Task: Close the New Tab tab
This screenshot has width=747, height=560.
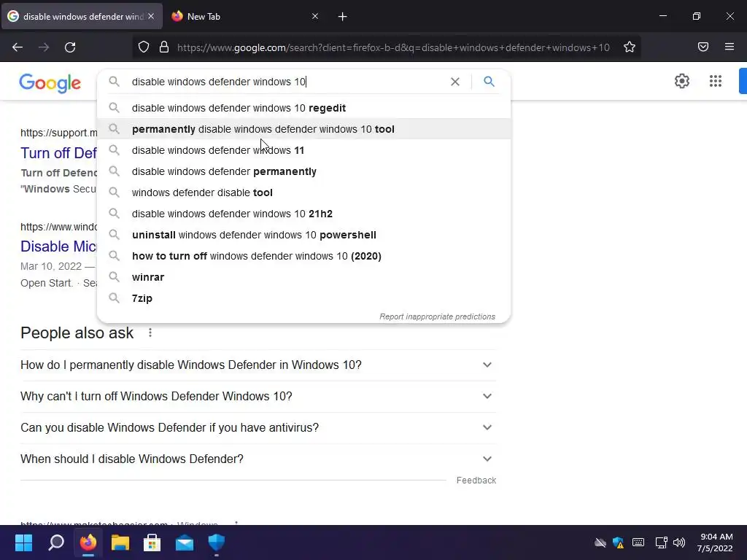Action: (315, 16)
